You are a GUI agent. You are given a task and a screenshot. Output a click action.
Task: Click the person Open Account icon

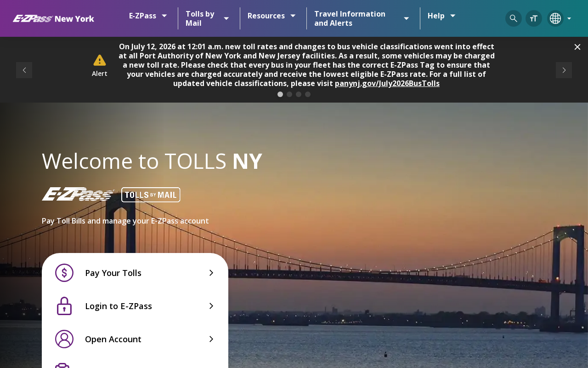64,339
